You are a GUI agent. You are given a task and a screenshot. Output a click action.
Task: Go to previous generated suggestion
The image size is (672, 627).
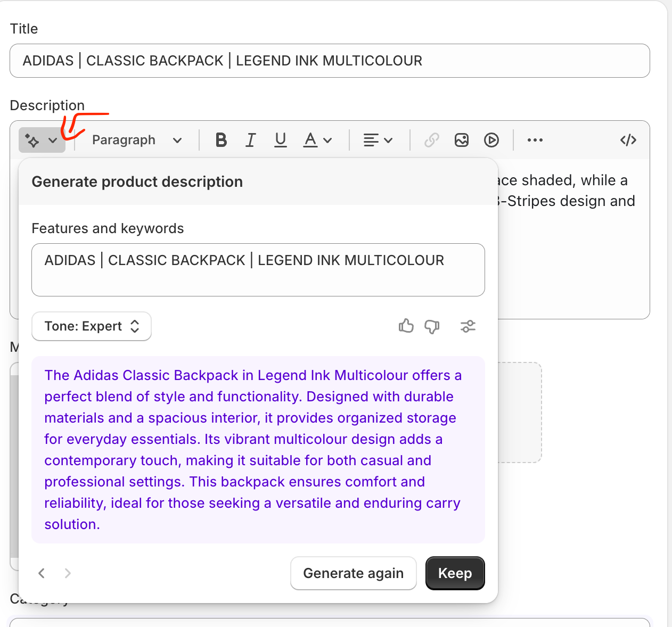click(x=42, y=573)
